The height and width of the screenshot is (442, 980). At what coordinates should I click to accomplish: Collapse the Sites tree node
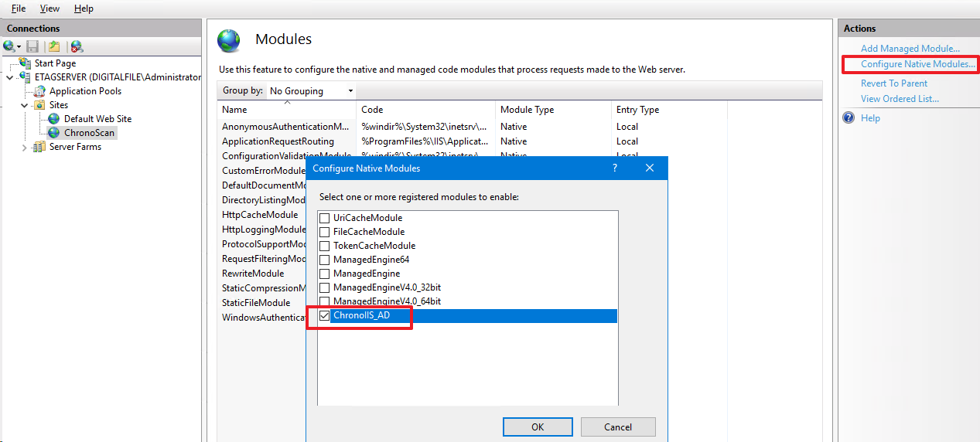[x=24, y=105]
